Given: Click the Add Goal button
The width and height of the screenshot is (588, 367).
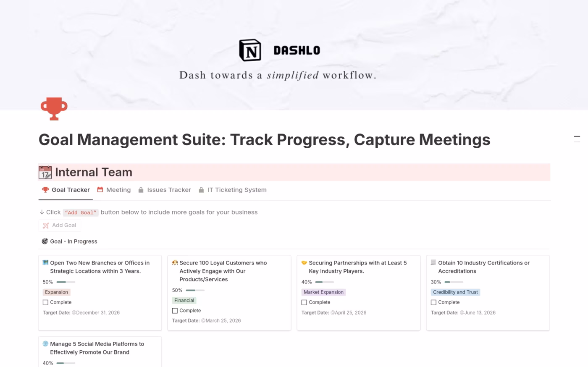Looking at the screenshot, I should pyautogui.click(x=60, y=225).
